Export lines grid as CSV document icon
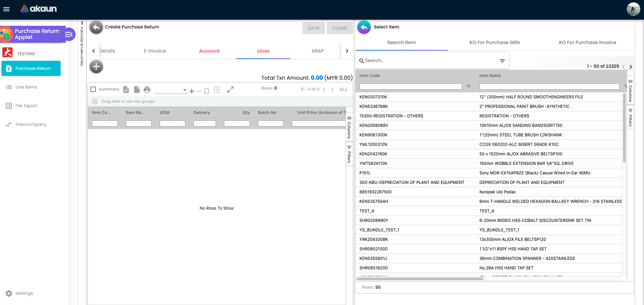The height and width of the screenshot is (305, 644). click(126, 90)
